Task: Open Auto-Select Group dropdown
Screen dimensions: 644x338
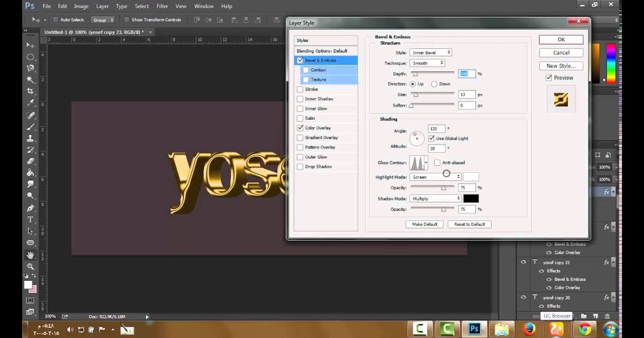Action: click(x=103, y=20)
